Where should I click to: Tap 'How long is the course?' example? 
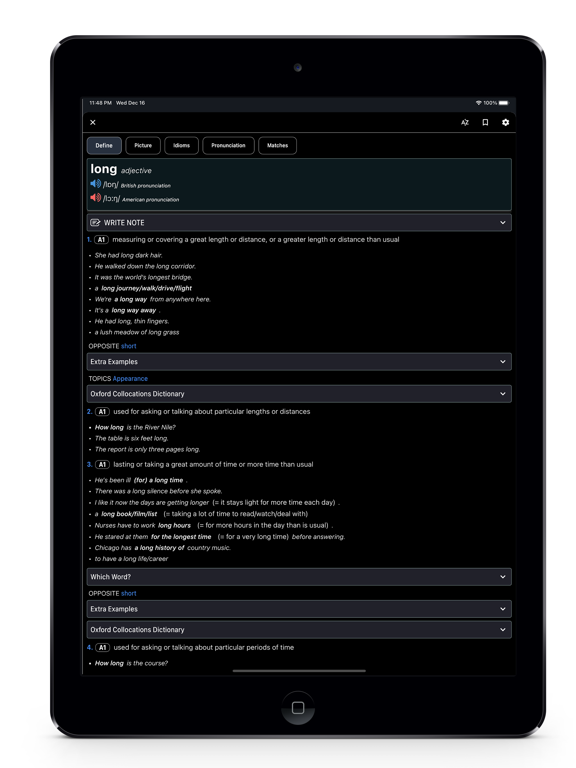click(x=131, y=663)
